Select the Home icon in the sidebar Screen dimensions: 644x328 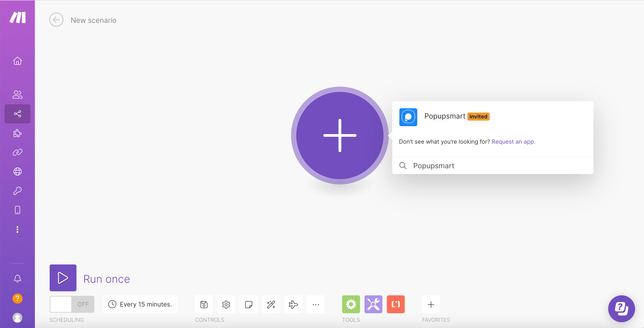click(x=17, y=61)
